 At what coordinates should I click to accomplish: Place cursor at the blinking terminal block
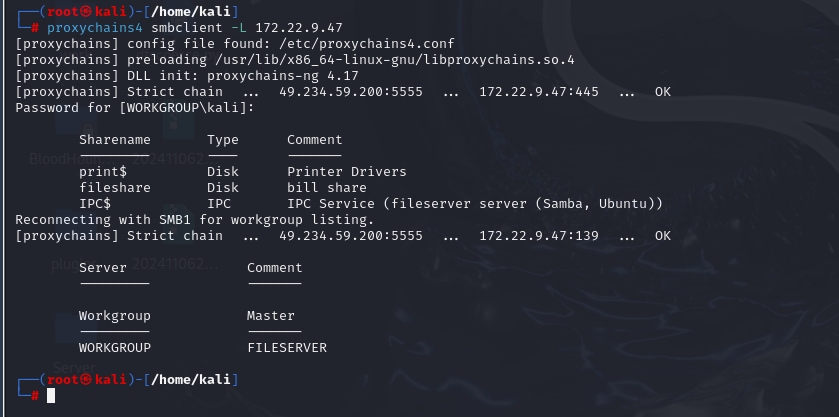tap(51, 396)
